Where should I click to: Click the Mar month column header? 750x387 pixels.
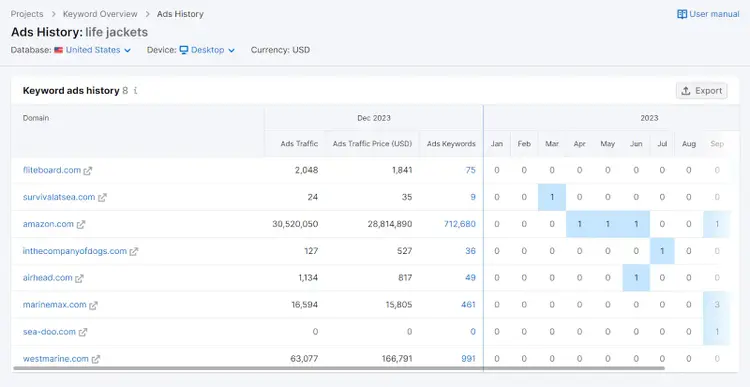pos(551,144)
